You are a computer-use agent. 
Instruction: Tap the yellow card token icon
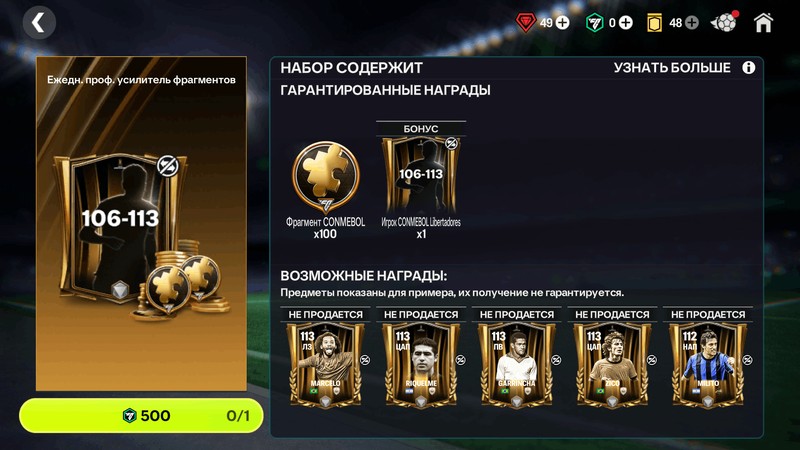(655, 23)
